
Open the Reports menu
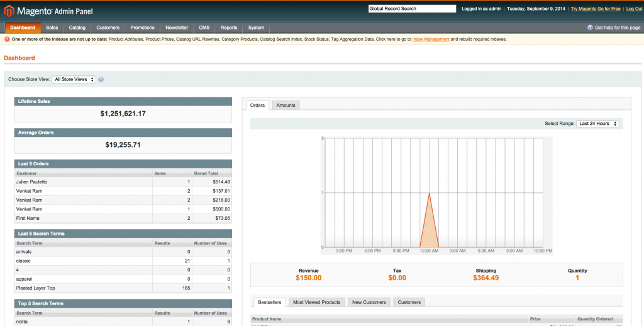click(x=229, y=28)
